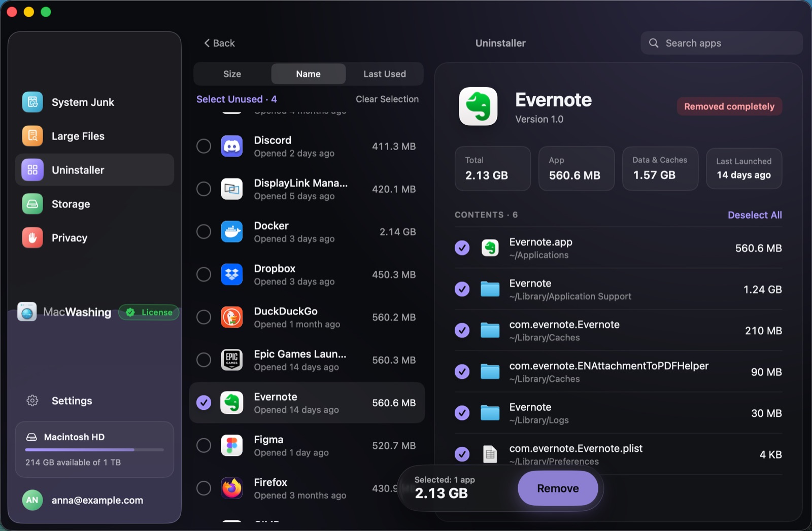
Task: Uncheck the com.evernote.Evernote caches item
Action: (x=462, y=330)
